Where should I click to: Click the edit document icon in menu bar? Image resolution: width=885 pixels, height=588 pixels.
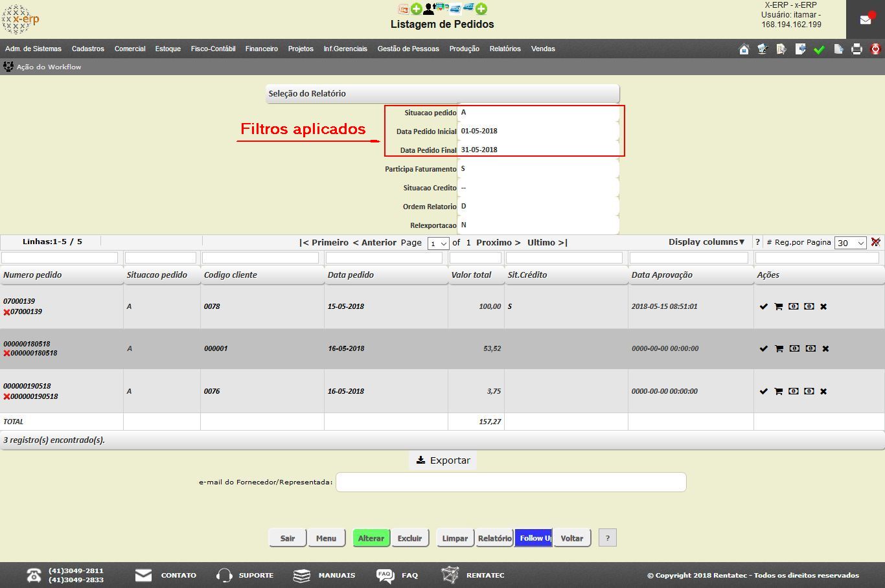(763, 49)
